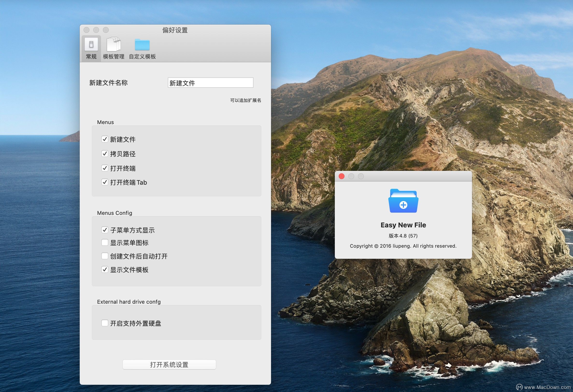Click the Easy New File title text
Image resolution: width=573 pixels, height=392 pixels.
[403, 225]
